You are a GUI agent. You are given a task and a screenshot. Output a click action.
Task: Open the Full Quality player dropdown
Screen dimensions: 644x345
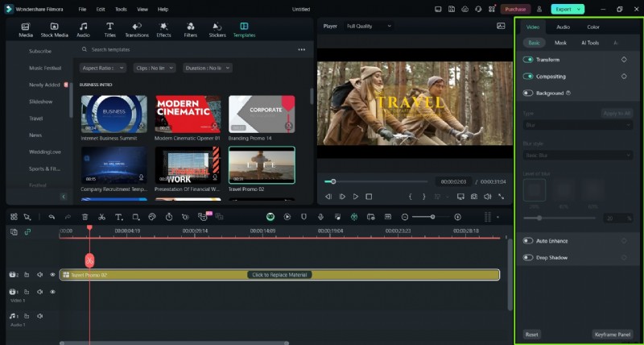point(369,26)
